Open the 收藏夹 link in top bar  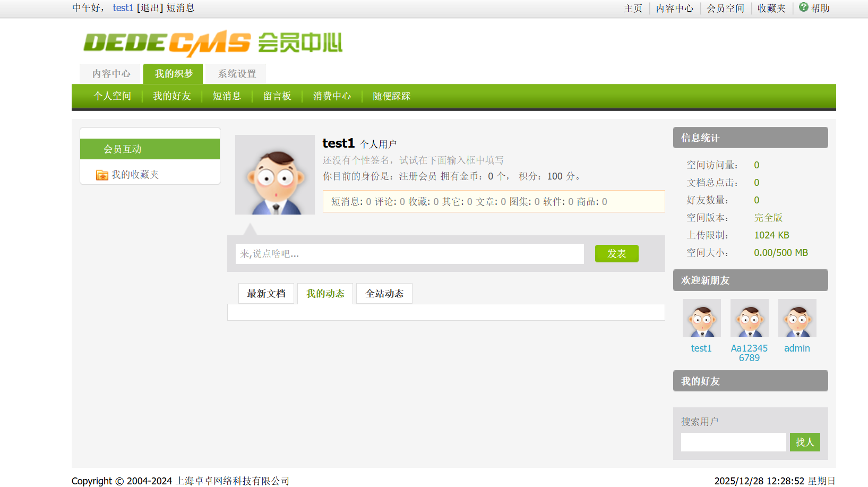click(771, 8)
